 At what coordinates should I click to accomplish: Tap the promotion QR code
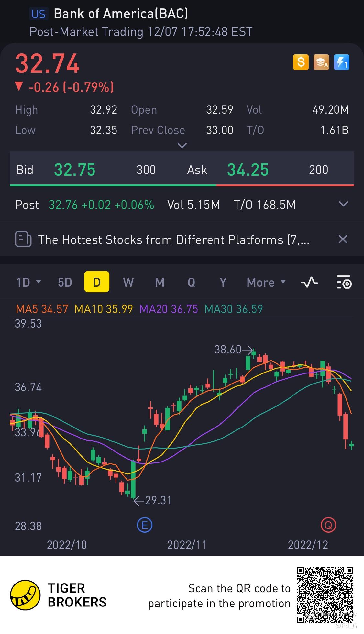point(325,595)
